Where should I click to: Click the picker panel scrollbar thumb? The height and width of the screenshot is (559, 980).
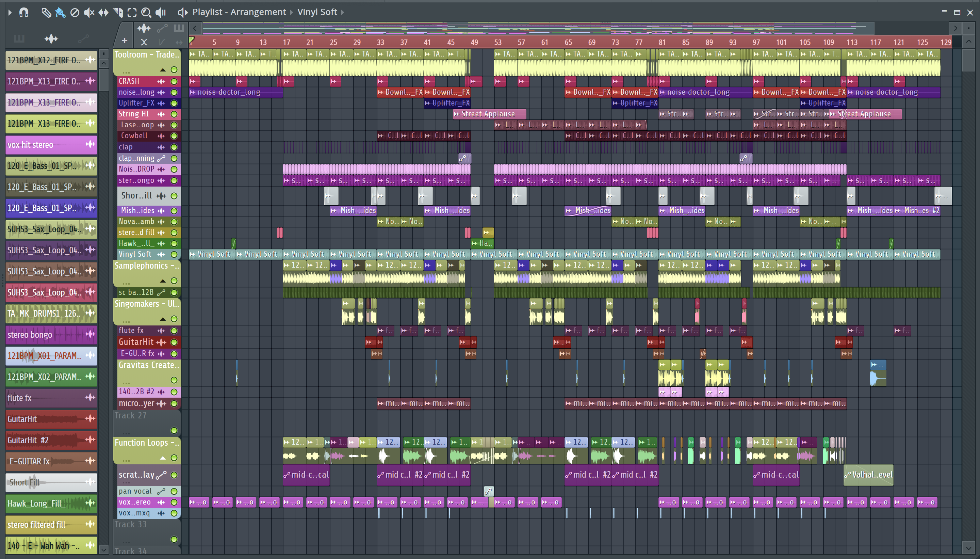pyautogui.click(x=103, y=80)
